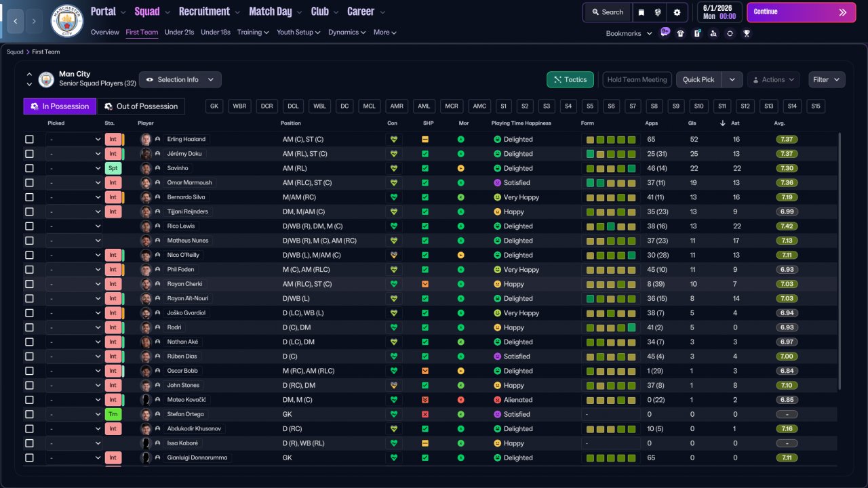868x488 pixels.
Task: Click the trophy shortcut icon
Action: [746, 33]
